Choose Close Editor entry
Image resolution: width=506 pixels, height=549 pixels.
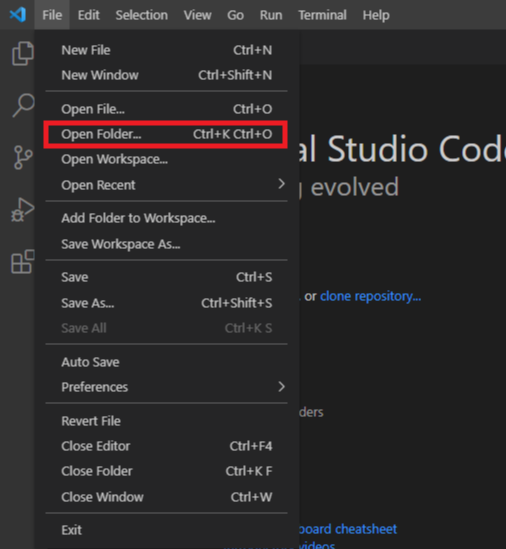click(166, 446)
